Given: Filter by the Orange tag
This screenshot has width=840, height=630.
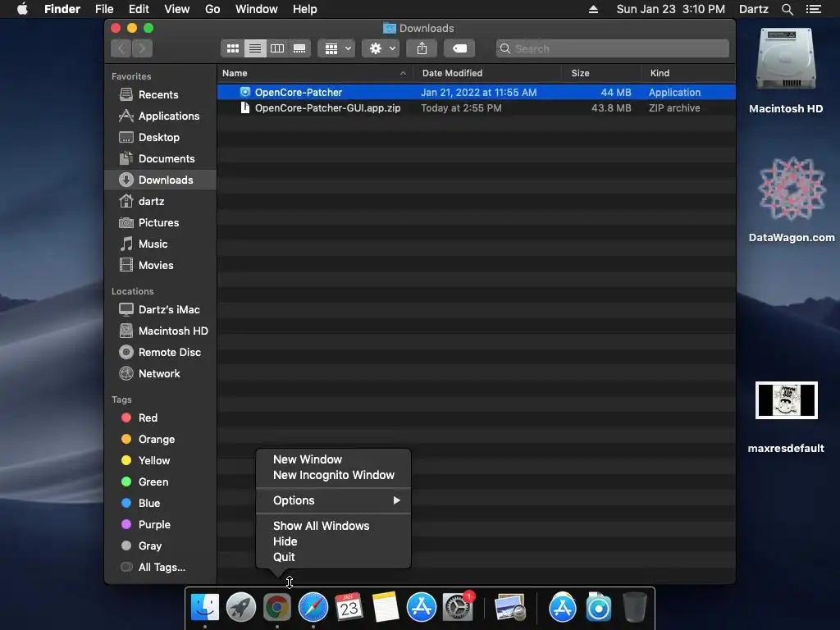Looking at the screenshot, I should click(x=157, y=440).
